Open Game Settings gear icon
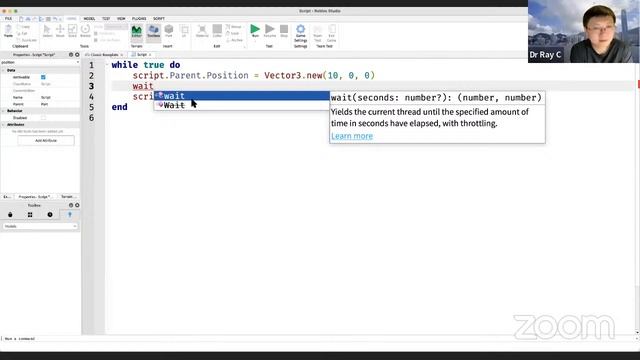 click(300, 33)
